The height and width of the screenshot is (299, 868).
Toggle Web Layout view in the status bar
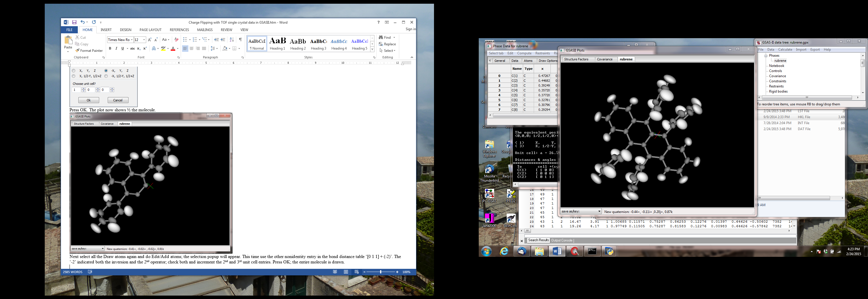click(x=356, y=272)
